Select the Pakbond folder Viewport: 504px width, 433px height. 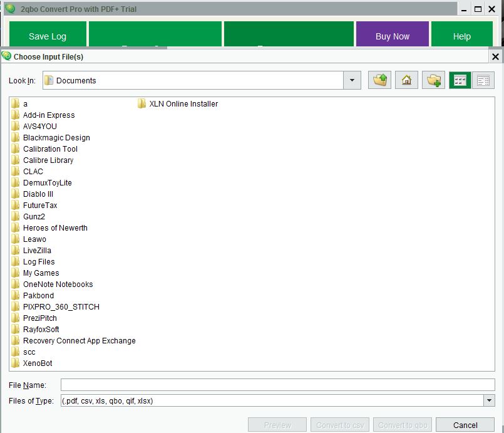point(33,295)
